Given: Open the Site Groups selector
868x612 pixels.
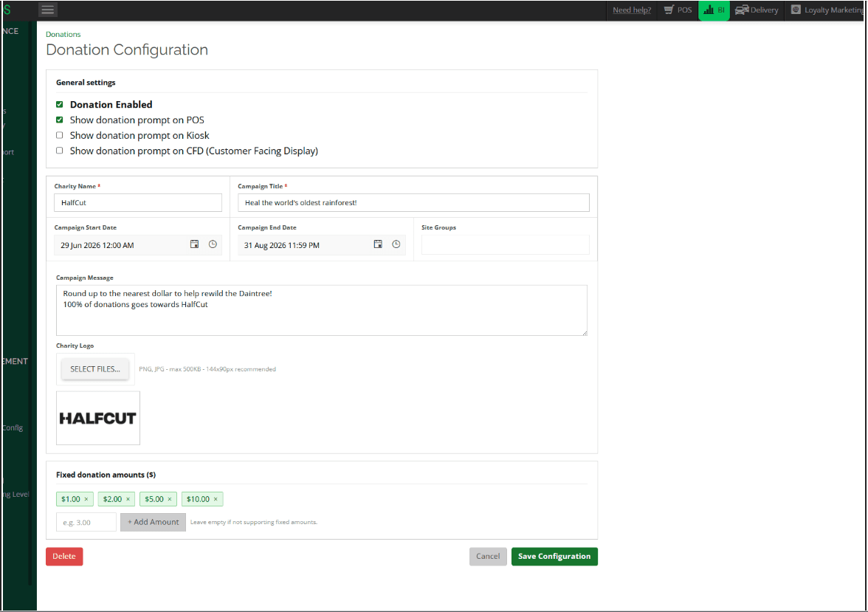Looking at the screenshot, I should coord(506,245).
